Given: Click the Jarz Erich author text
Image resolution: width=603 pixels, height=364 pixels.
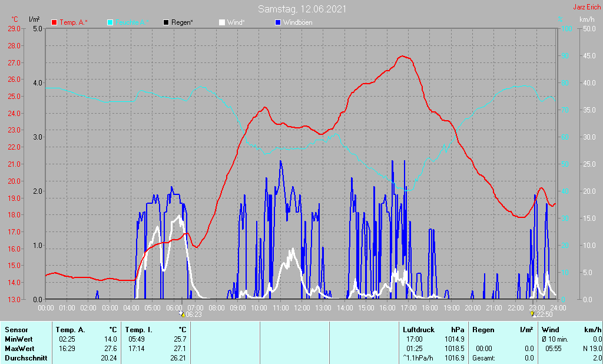Looking at the screenshot, I should [x=587, y=8].
